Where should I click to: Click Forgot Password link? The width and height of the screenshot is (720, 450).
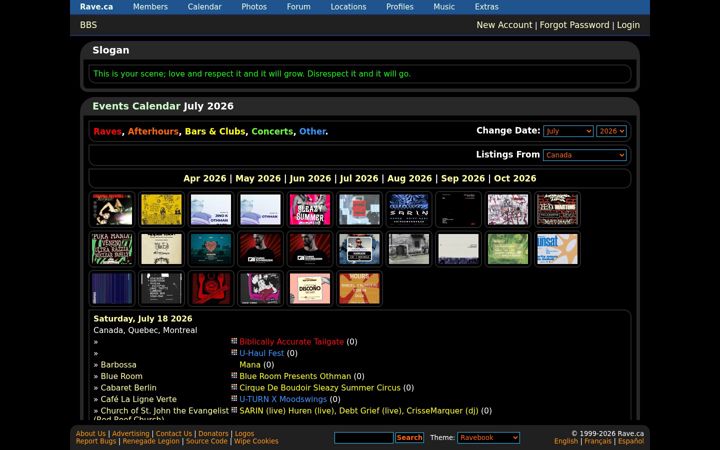point(574,25)
